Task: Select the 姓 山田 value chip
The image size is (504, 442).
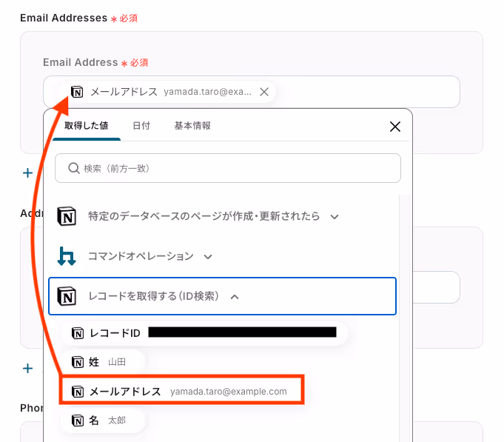Action: (x=103, y=362)
